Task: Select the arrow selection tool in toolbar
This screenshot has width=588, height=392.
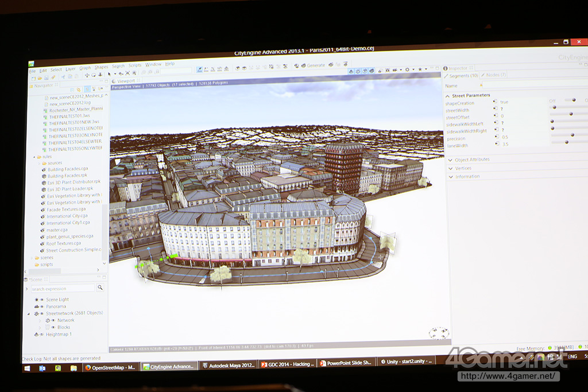Action: tap(109, 74)
